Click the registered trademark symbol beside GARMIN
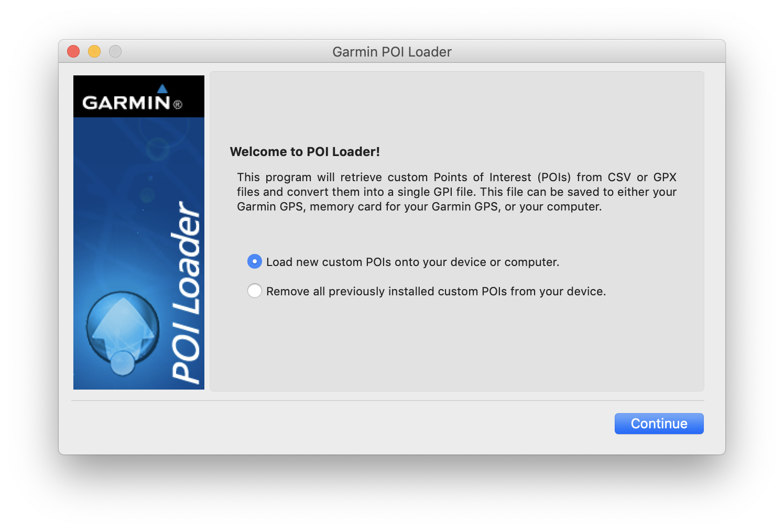The width and height of the screenshot is (784, 532). [178, 105]
